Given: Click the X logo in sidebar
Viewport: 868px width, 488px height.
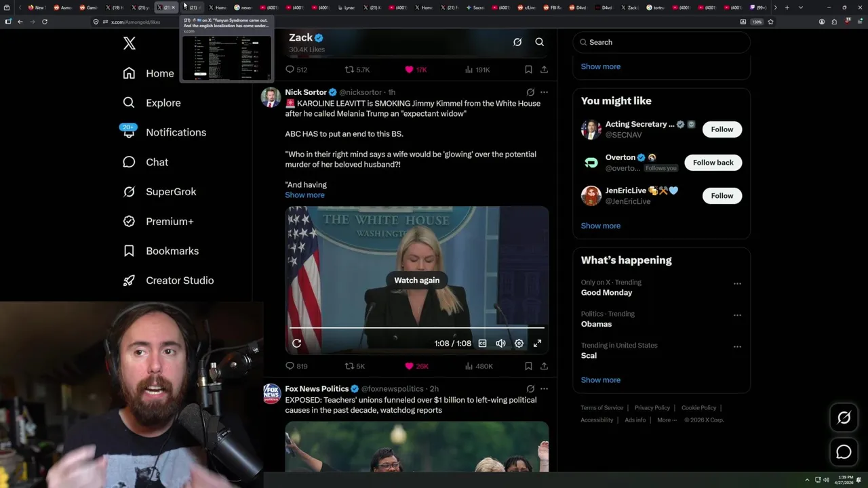Looking at the screenshot, I should (x=130, y=43).
